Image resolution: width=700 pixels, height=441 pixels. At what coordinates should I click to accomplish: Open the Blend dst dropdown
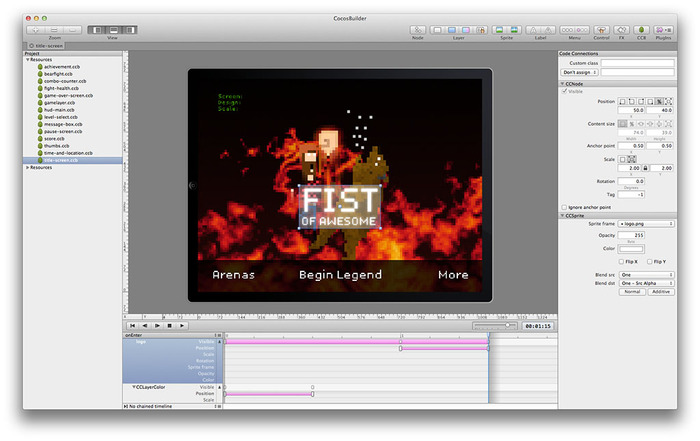tap(646, 283)
